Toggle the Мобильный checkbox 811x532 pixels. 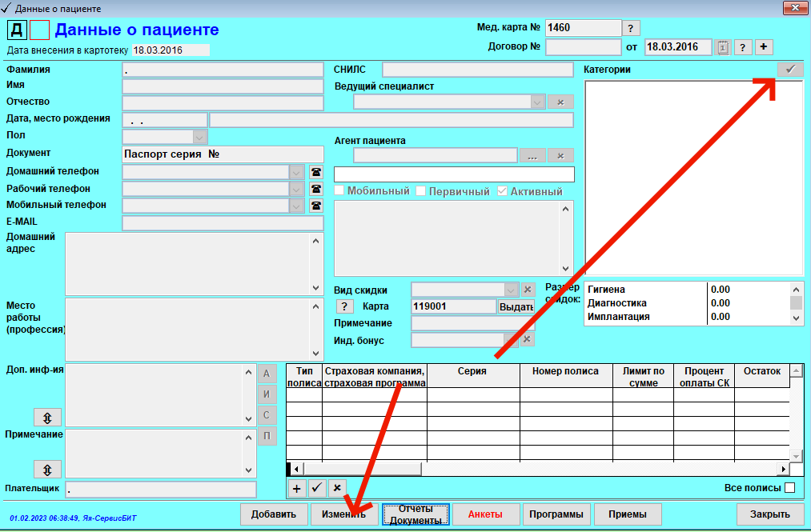coord(339,191)
